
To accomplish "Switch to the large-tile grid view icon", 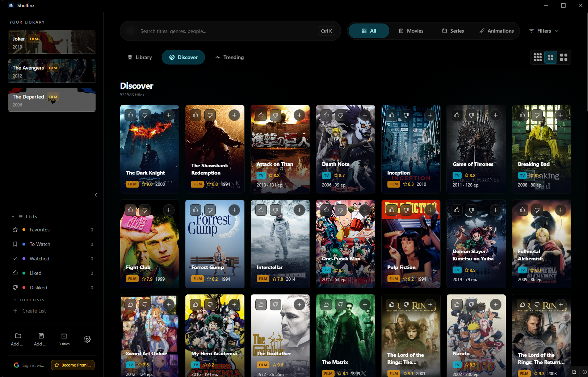I will (x=564, y=57).
